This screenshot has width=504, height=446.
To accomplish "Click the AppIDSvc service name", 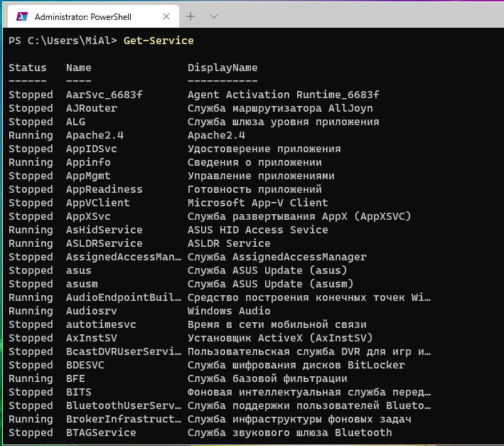I will 92,149.
